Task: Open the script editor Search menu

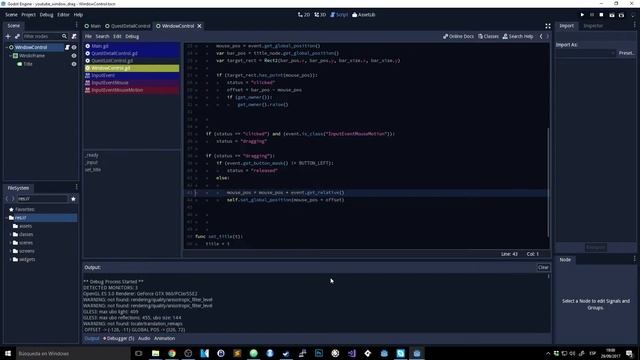Action: (x=102, y=36)
